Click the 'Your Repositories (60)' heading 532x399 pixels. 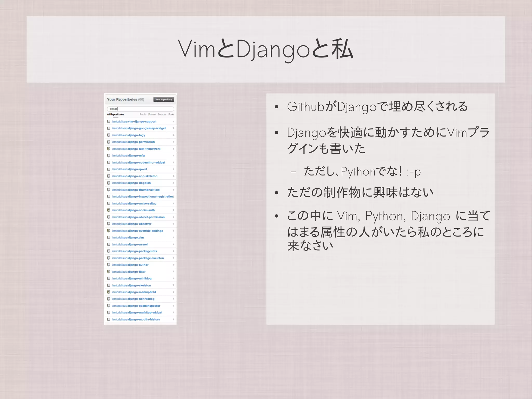tap(125, 99)
